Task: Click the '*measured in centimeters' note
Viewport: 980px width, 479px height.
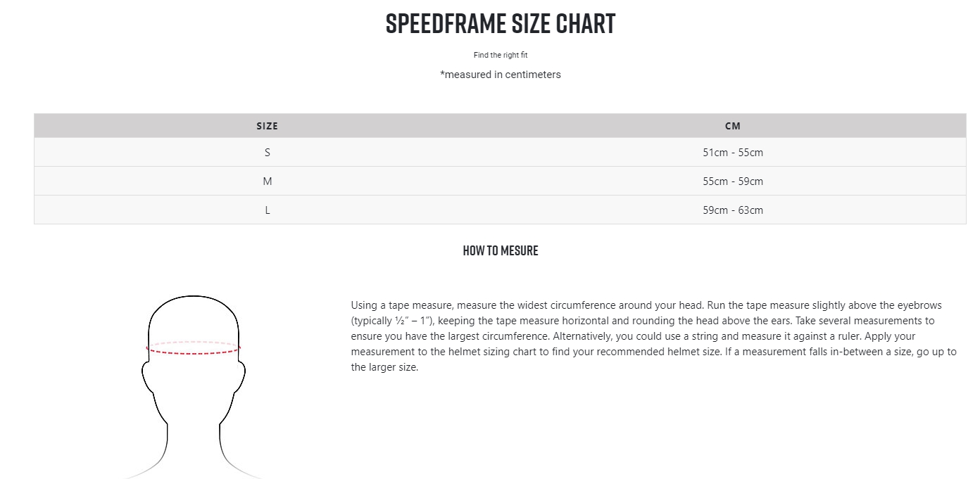Action: coord(501,75)
